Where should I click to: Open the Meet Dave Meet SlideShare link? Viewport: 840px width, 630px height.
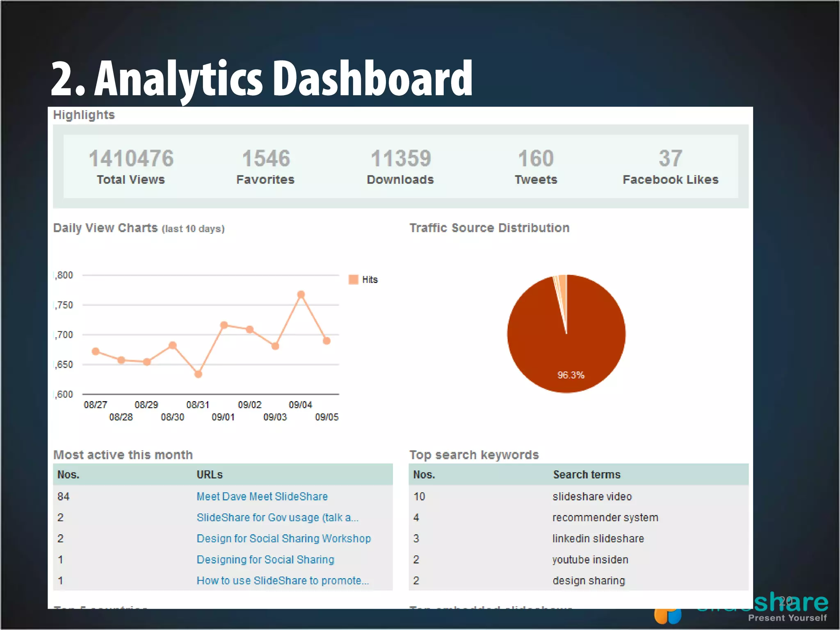(262, 496)
